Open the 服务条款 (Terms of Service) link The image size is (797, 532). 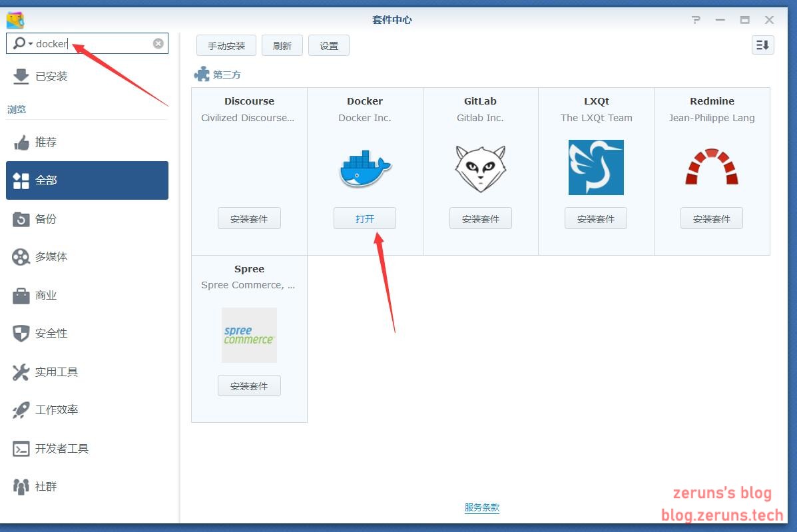click(481, 507)
